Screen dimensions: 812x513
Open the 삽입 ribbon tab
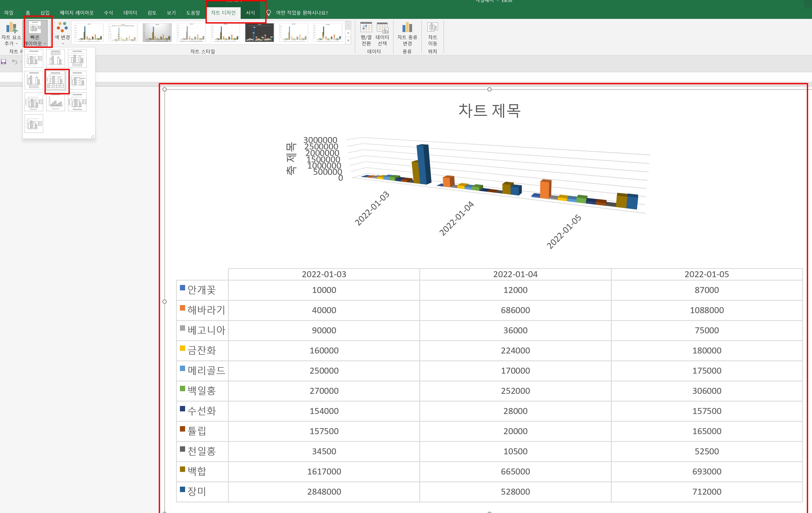45,13
